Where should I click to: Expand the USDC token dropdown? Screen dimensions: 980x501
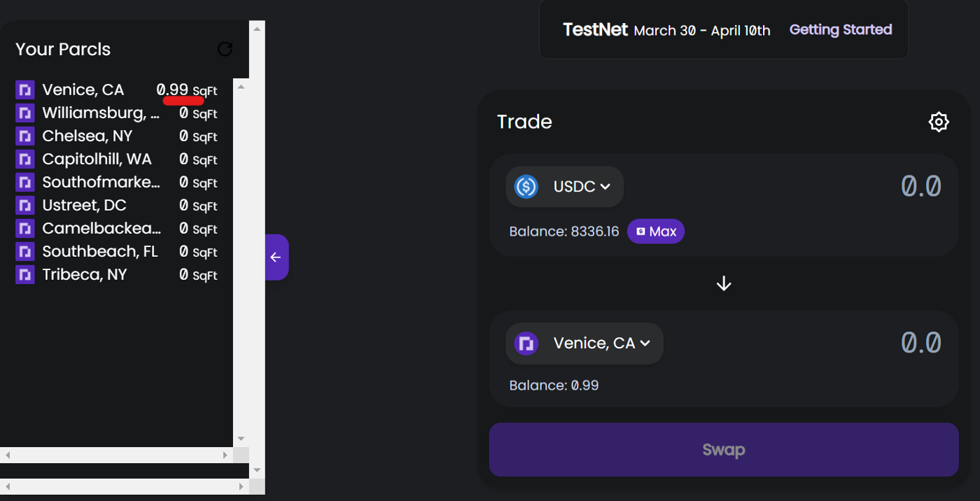click(x=605, y=187)
